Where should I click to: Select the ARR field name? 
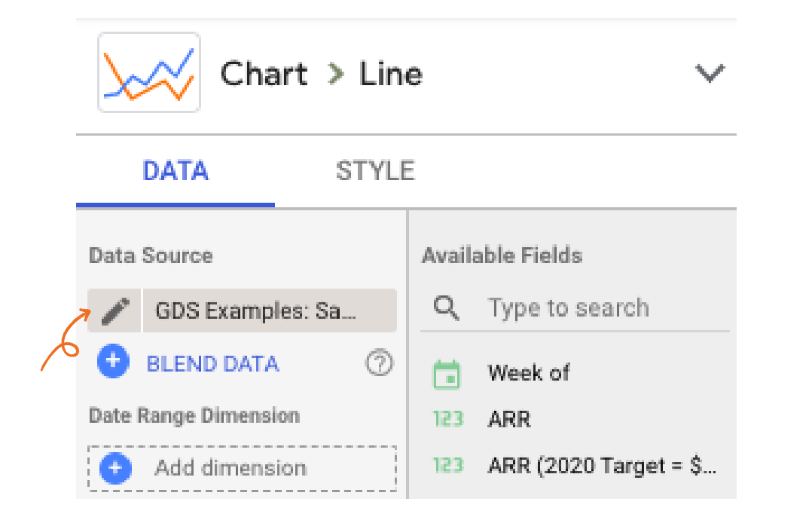(x=509, y=419)
